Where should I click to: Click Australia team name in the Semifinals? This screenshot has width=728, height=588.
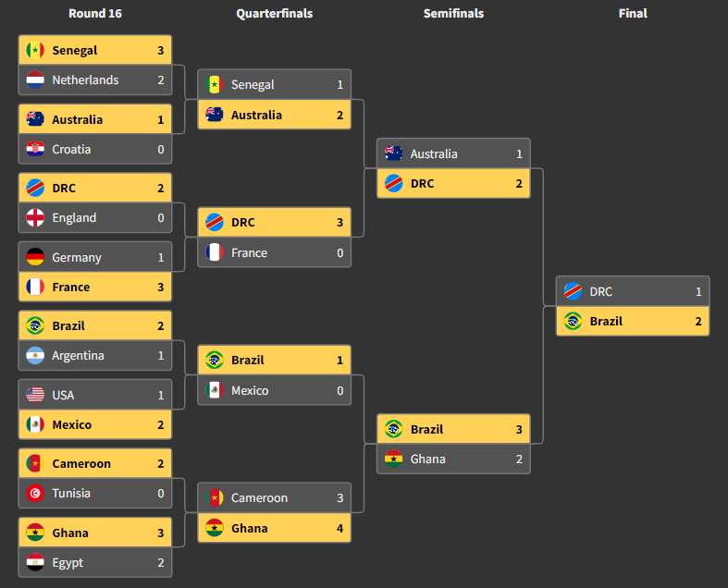(434, 154)
